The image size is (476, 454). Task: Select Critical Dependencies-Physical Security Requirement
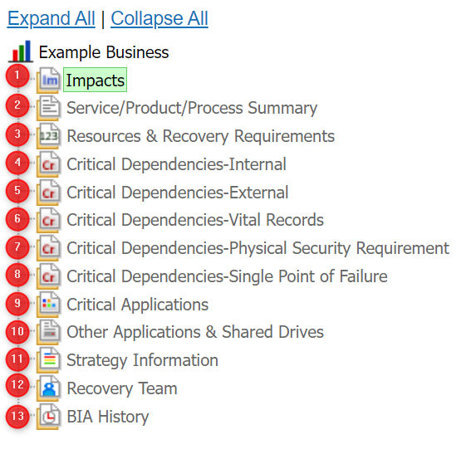click(258, 248)
